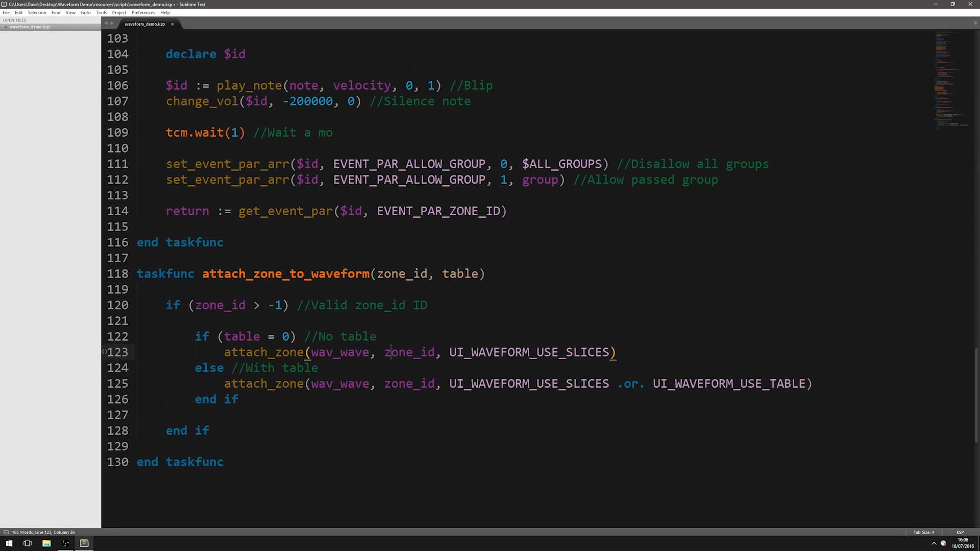
Task: Click the previous tab arrow in the tab bar
Action: click(x=106, y=23)
